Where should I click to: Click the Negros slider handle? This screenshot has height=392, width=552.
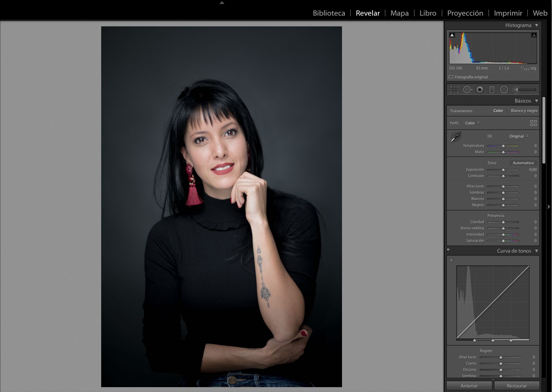click(x=503, y=205)
